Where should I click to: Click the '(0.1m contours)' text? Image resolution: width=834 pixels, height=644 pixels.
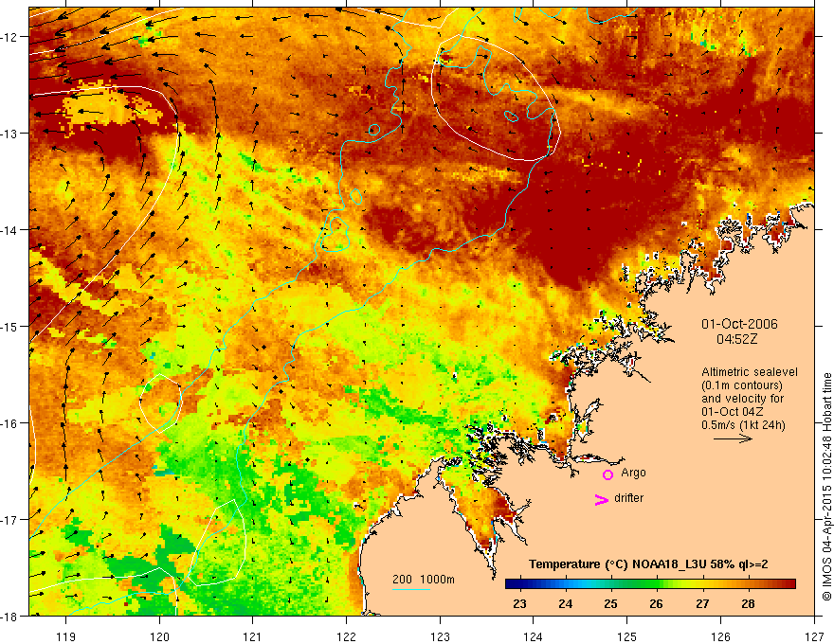(x=742, y=385)
